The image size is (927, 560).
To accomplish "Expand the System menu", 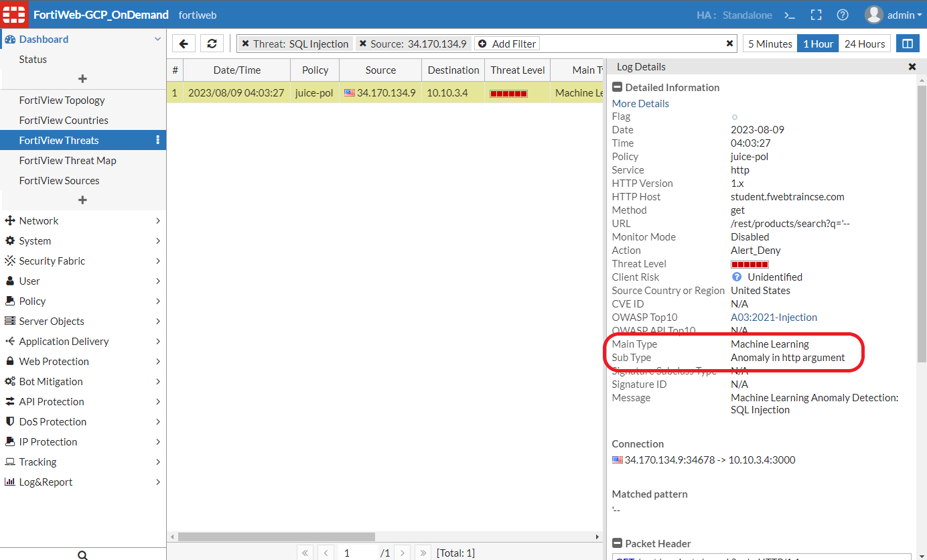I will click(83, 240).
